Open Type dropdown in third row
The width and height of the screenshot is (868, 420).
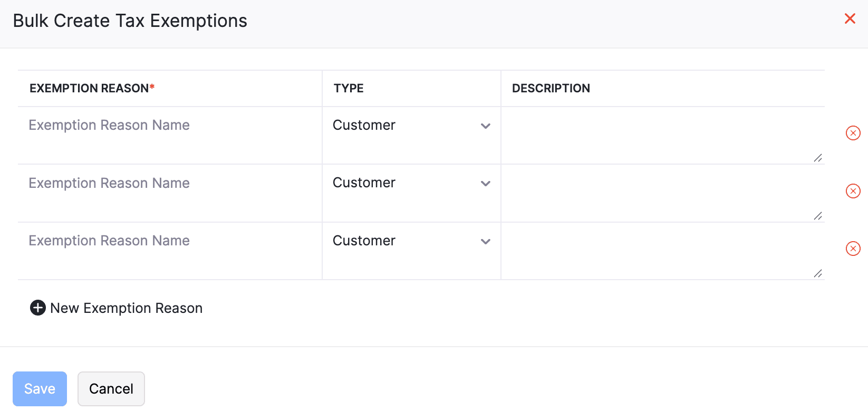[411, 241]
